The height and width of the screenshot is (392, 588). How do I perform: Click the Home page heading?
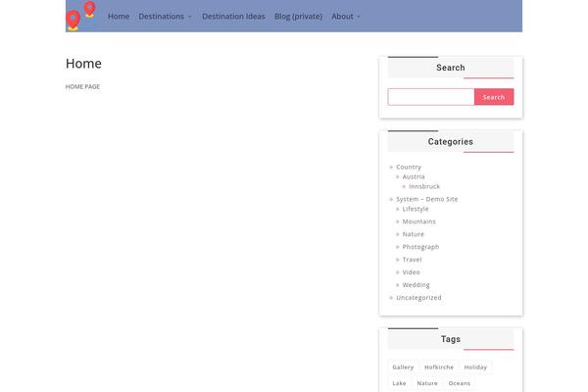click(x=83, y=64)
